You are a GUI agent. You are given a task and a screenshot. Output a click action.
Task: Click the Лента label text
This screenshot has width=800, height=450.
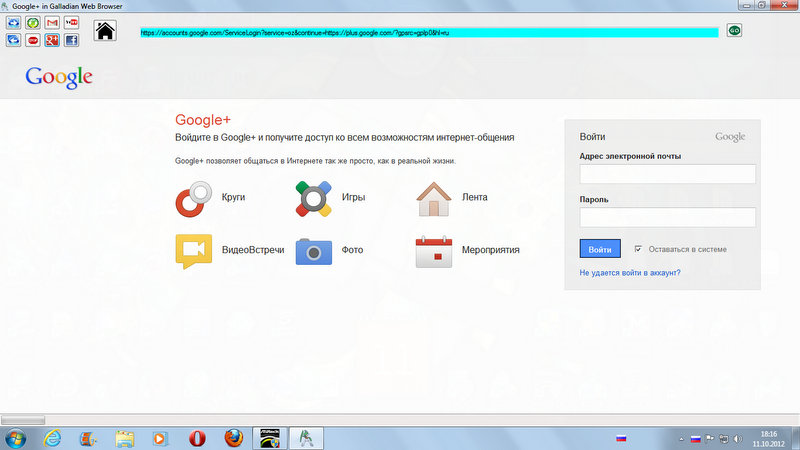[474, 197]
